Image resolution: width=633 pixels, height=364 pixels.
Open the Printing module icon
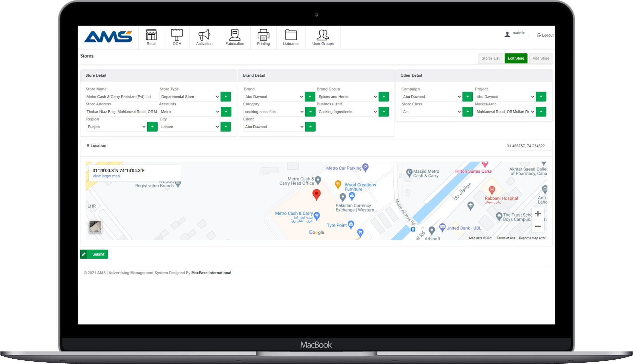pos(263,37)
